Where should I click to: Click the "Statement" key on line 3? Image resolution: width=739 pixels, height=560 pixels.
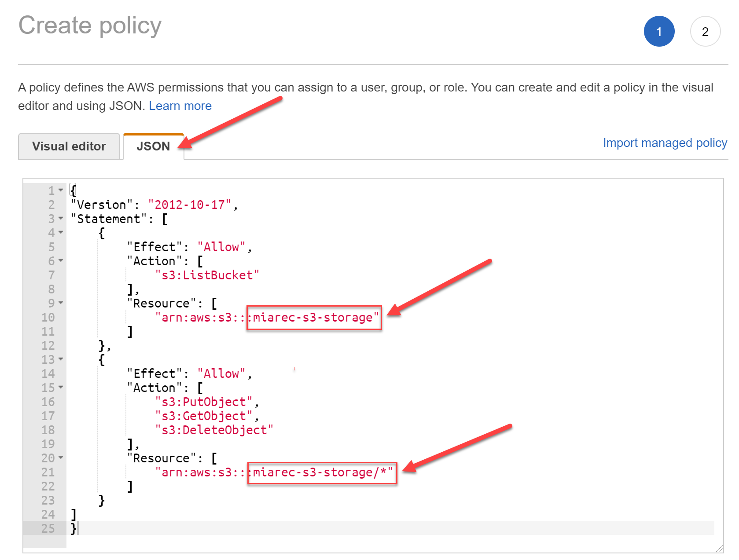click(x=109, y=219)
